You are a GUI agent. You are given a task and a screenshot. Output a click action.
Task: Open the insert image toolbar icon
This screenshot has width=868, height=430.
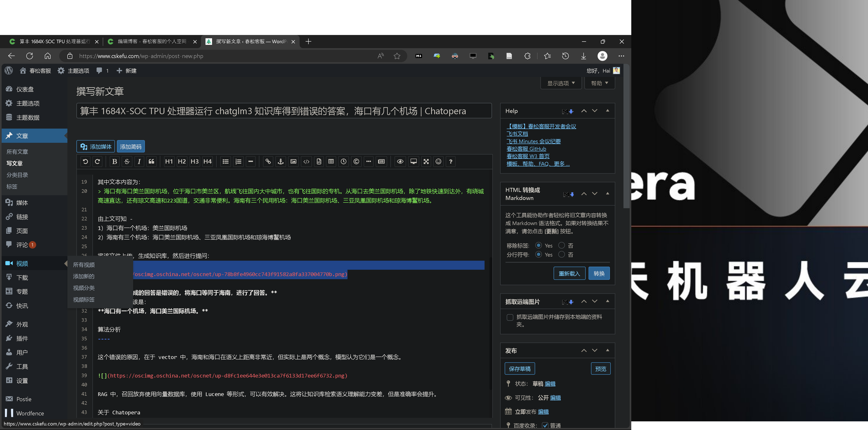pyautogui.click(x=293, y=162)
